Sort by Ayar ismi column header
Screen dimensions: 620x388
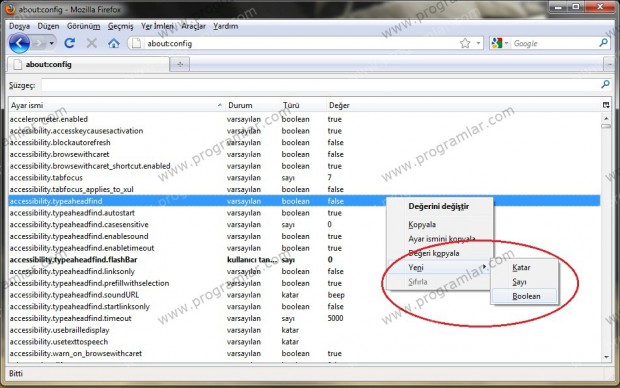tap(116, 105)
